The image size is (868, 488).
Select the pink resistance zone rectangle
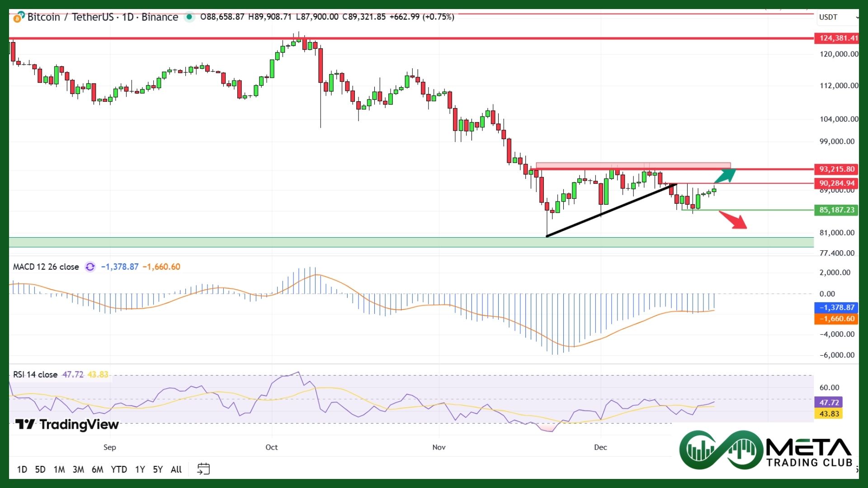pyautogui.click(x=633, y=165)
